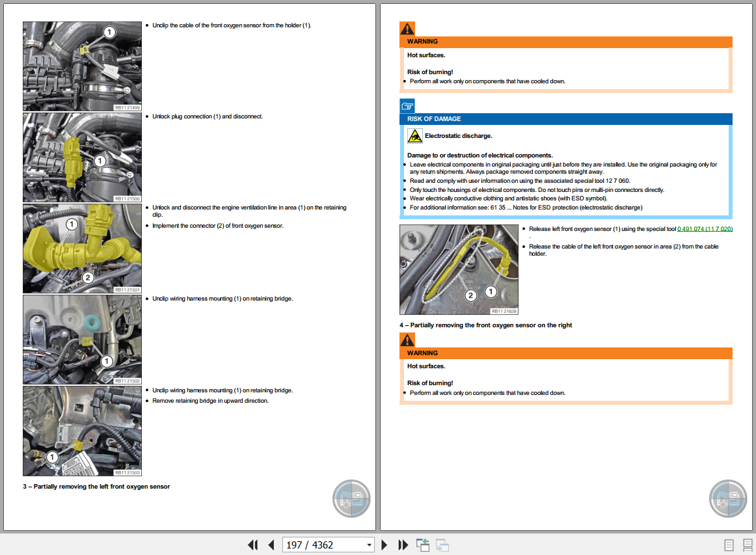The width and height of the screenshot is (756, 555).
Task: Open the page number dropdown arrow
Action: 369,545
